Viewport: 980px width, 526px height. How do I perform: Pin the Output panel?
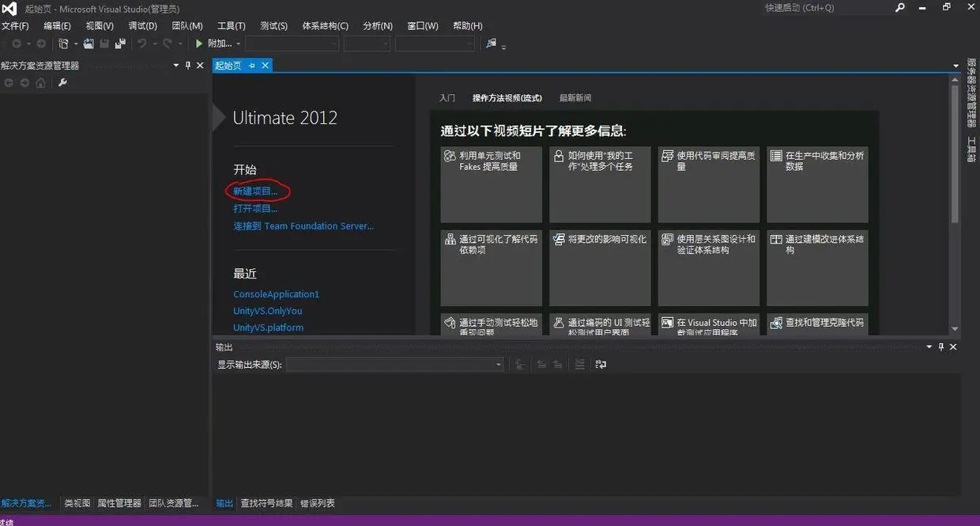point(940,346)
